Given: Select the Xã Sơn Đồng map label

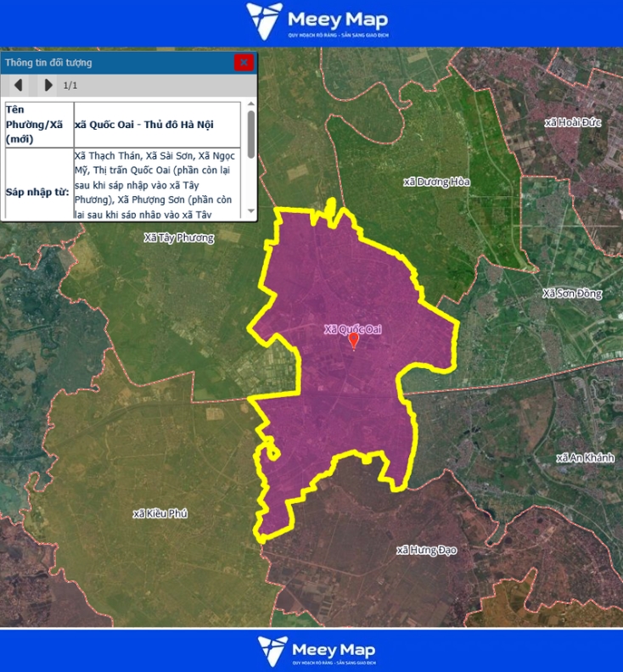Looking at the screenshot, I should 572,294.
